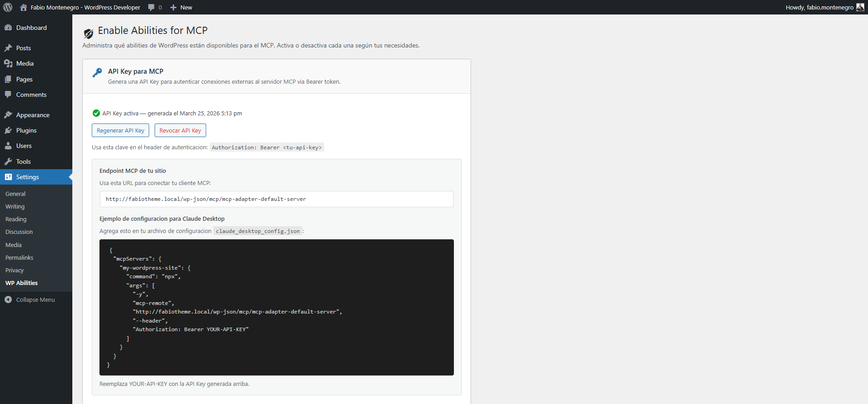868x404 pixels.
Task: Open the comments bubble icon in admin bar
Action: 151,7
